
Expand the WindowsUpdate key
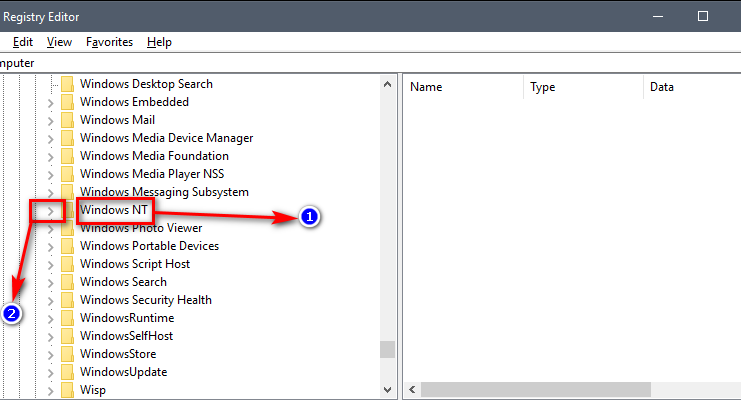(51, 373)
